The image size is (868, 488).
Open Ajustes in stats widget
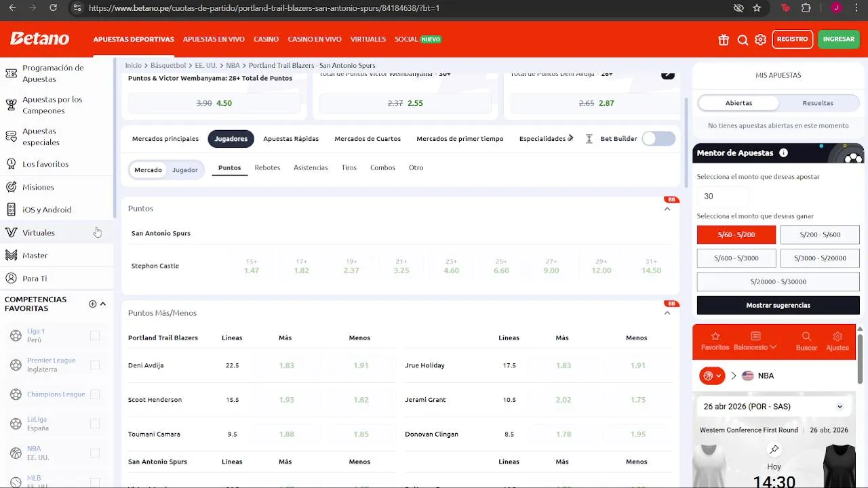tap(837, 341)
